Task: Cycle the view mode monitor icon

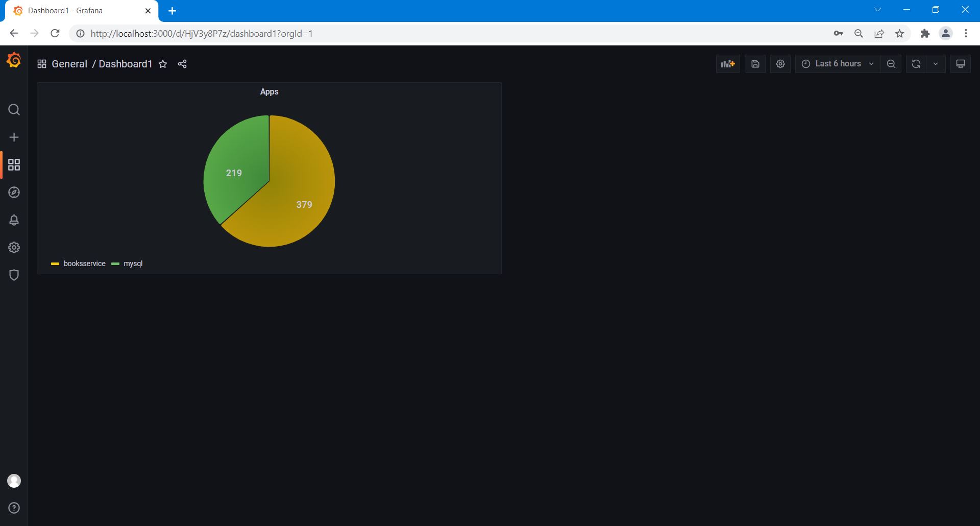Action: (x=960, y=64)
